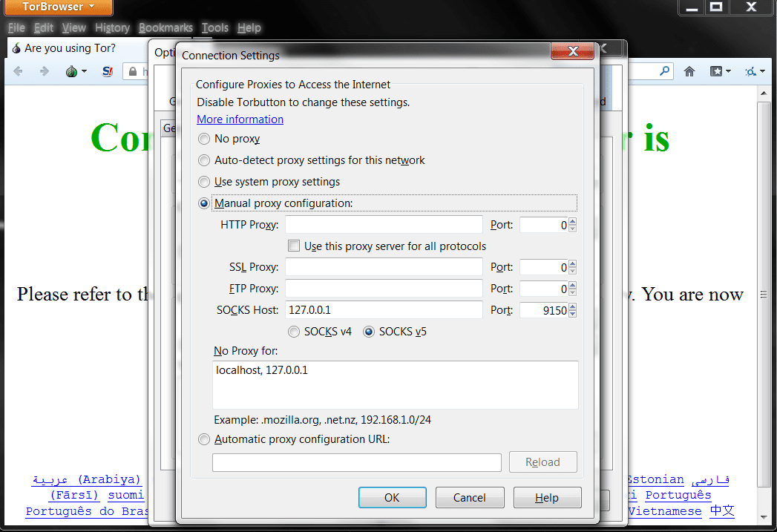This screenshot has width=777, height=532.
Task: Open the Estonian language link
Action: [x=655, y=479]
